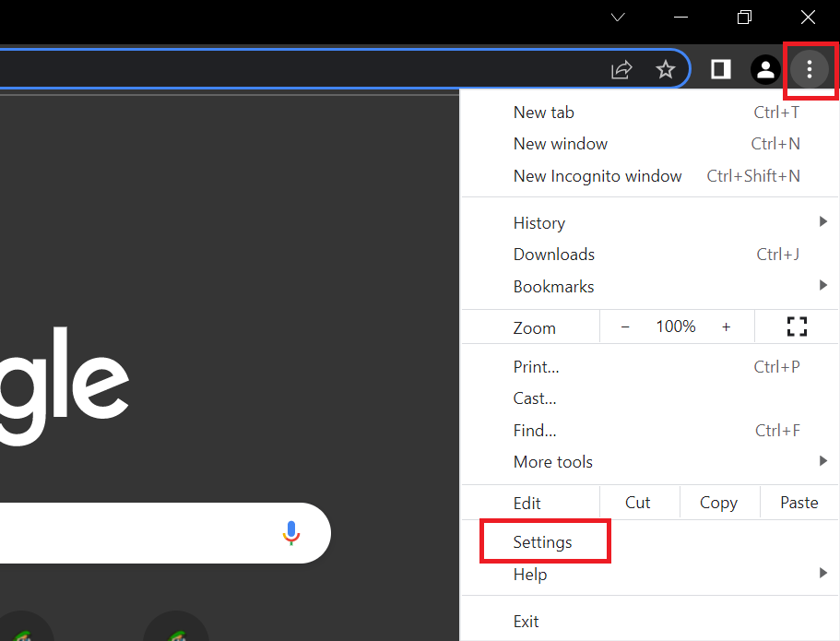Click the share page icon
The height and width of the screenshot is (641, 840).
621,69
